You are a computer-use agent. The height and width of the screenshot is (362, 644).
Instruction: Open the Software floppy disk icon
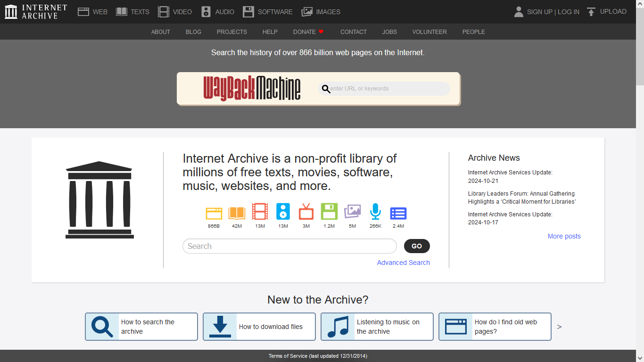coord(248,12)
